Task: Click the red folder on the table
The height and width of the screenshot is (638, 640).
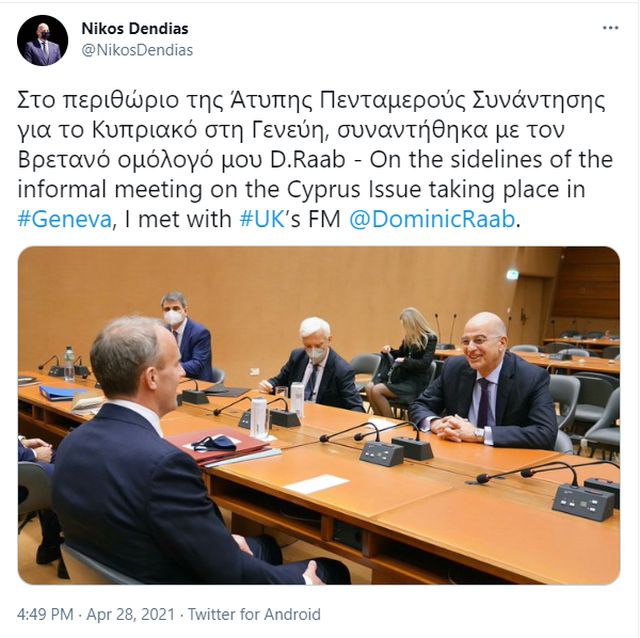Action: click(x=219, y=447)
